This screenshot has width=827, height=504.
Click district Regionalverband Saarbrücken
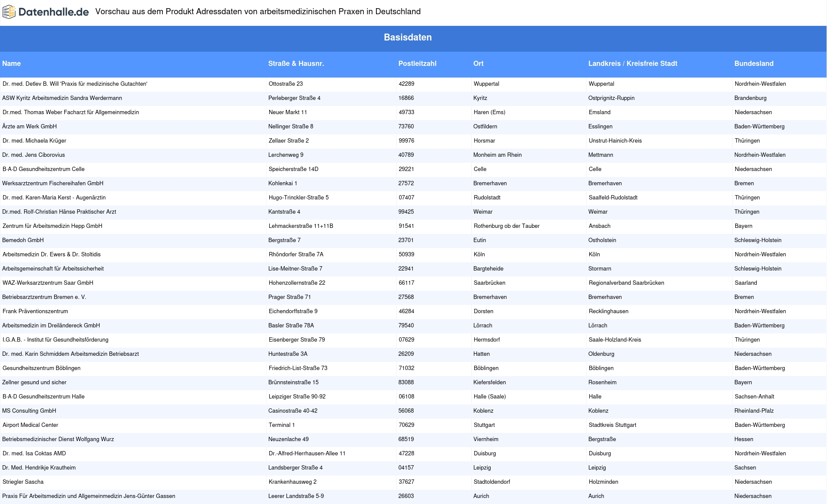[x=626, y=283]
